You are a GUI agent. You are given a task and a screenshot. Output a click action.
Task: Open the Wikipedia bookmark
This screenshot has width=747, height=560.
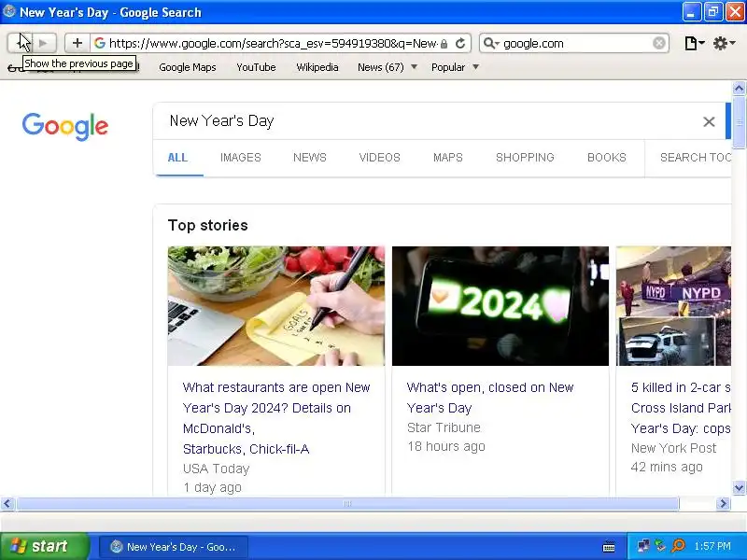(317, 67)
